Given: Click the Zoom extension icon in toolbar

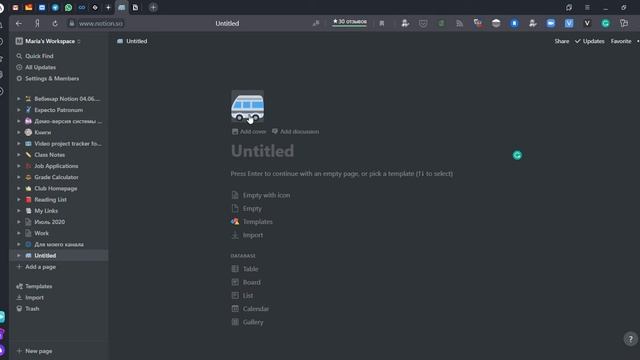Looking at the screenshot, I should (551, 23).
